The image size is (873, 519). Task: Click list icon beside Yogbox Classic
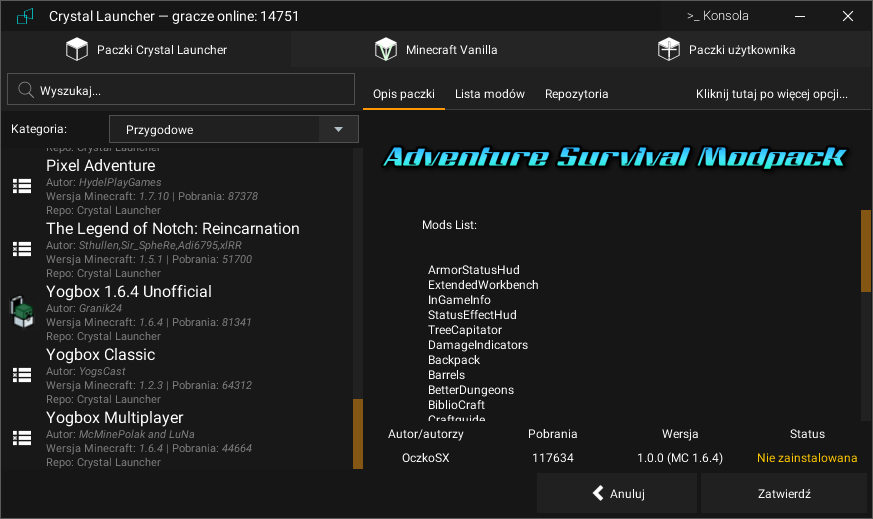click(x=22, y=375)
